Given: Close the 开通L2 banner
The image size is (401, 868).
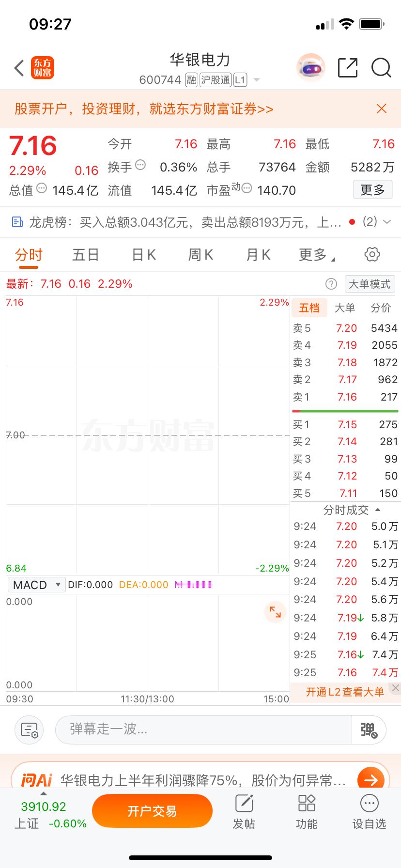Looking at the screenshot, I should tap(396, 688).
